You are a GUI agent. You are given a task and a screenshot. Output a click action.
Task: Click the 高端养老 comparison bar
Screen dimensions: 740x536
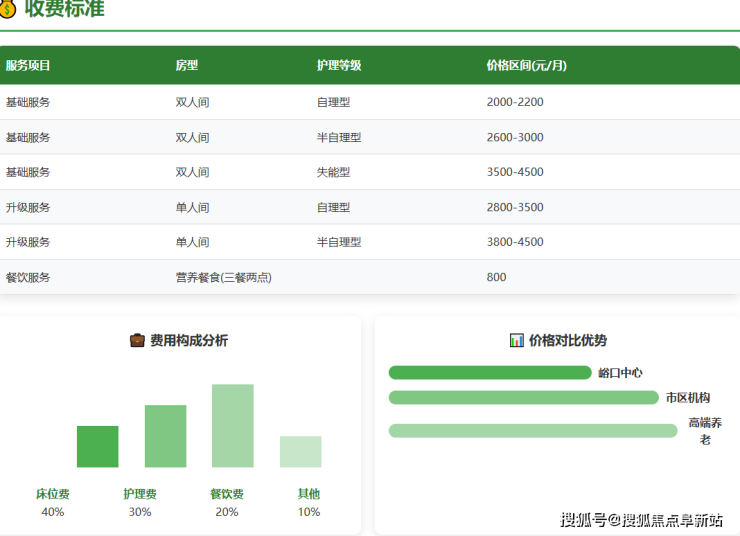pos(533,431)
